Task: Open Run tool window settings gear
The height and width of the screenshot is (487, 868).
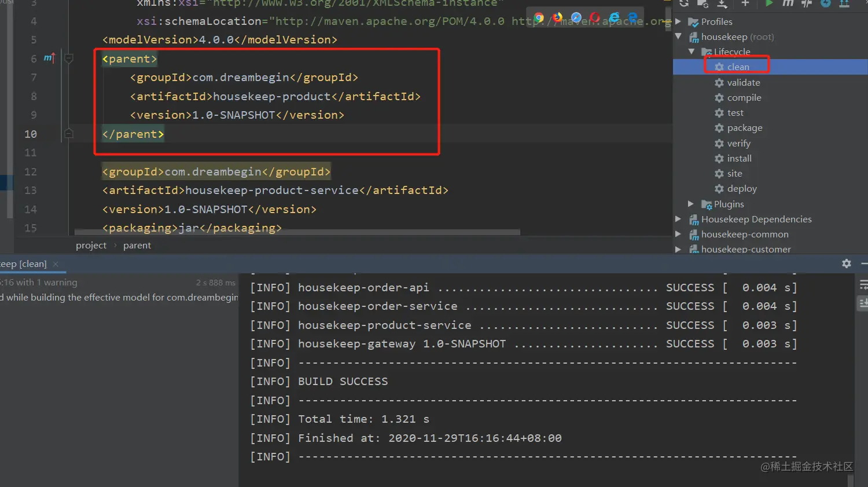Action: pyautogui.click(x=847, y=263)
